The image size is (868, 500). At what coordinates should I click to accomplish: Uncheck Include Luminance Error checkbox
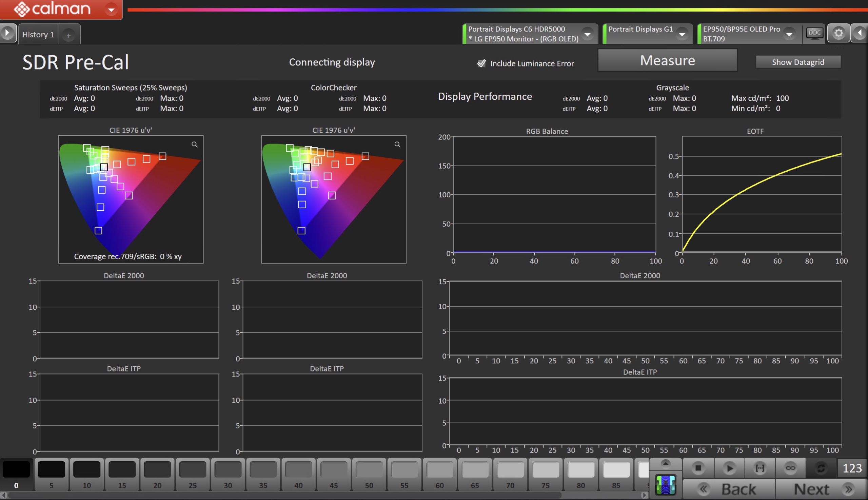click(481, 63)
